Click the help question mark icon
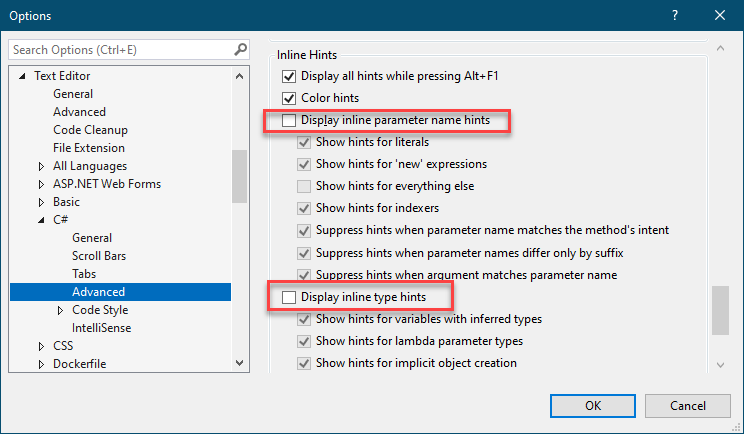Screen dimensions: 744x434 tap(675, 15)
